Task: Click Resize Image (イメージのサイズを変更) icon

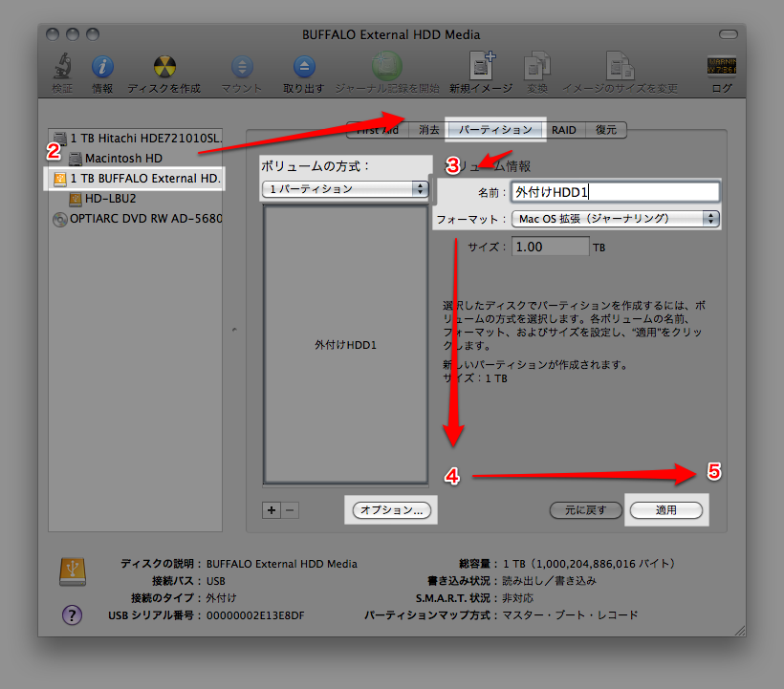Action: (620, 66)
